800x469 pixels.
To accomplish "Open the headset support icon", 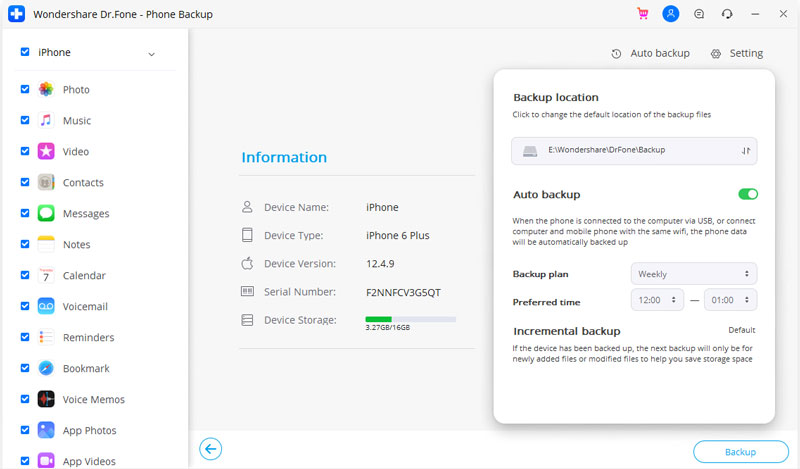I will 727,14.
